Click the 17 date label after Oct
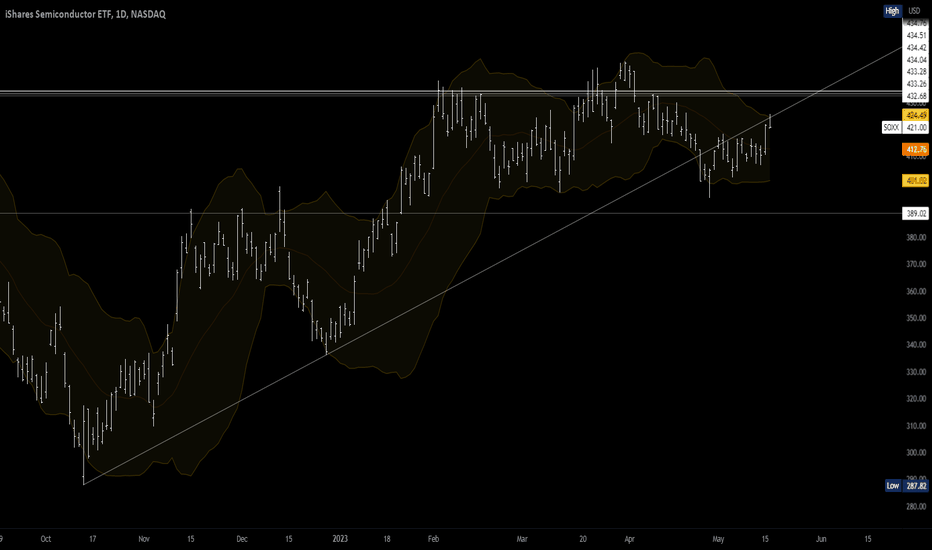 tap(93, 539)
